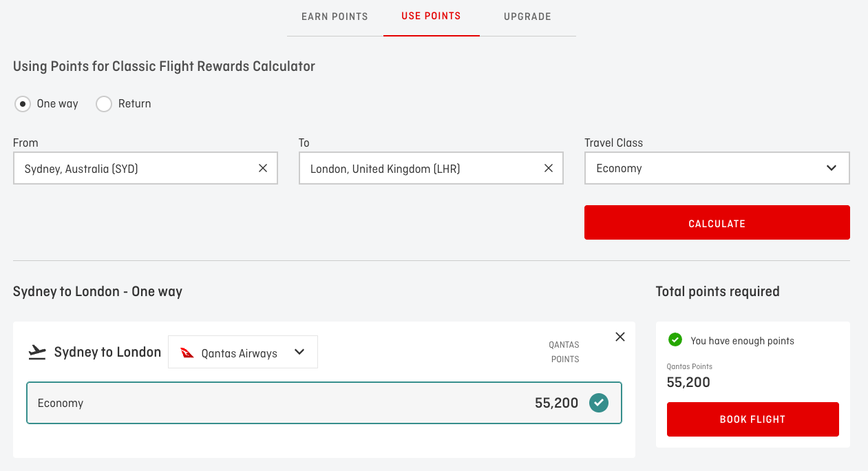Viewport: 868px width, 471px height.
Task: Click the Book Flight button
Action: (753, 419)
